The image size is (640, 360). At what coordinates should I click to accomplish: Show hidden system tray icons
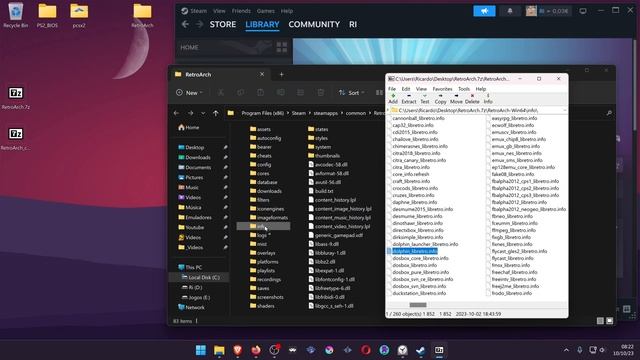pos(566,350)
